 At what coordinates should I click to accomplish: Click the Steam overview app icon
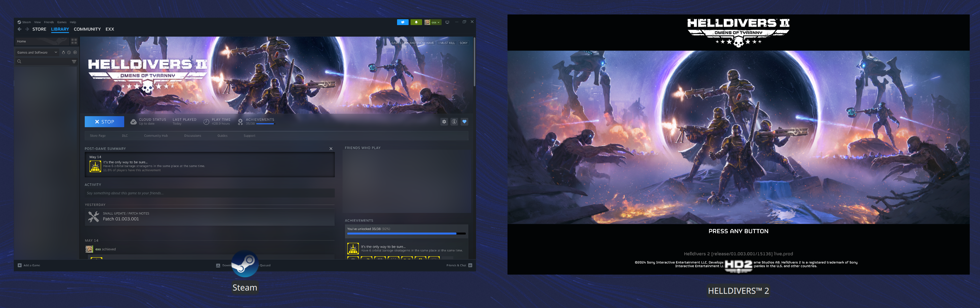pyautogui.click(x=245, y=263)
